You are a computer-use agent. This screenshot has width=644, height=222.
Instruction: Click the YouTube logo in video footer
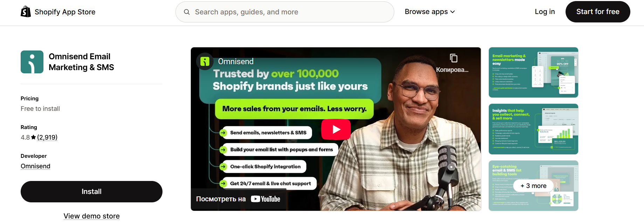[266, 199]
